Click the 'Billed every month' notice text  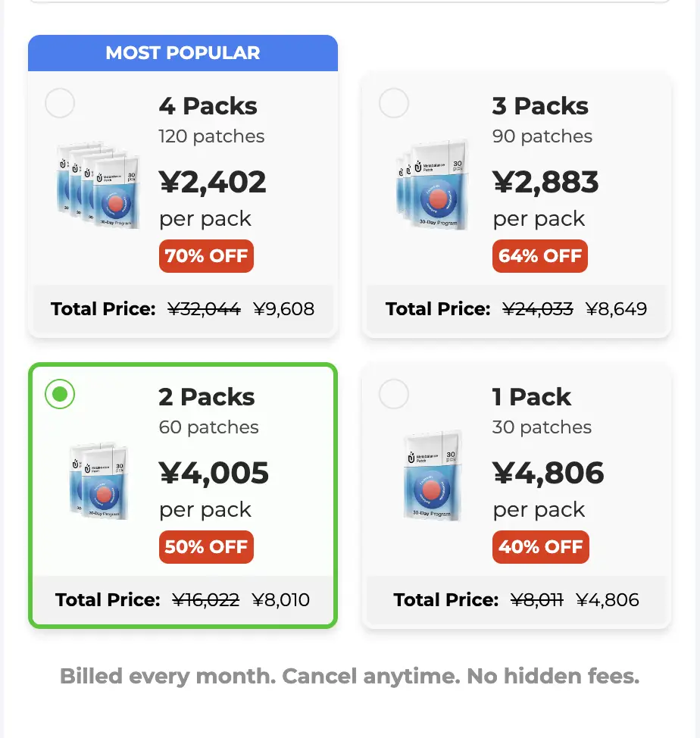click(349, 677)
